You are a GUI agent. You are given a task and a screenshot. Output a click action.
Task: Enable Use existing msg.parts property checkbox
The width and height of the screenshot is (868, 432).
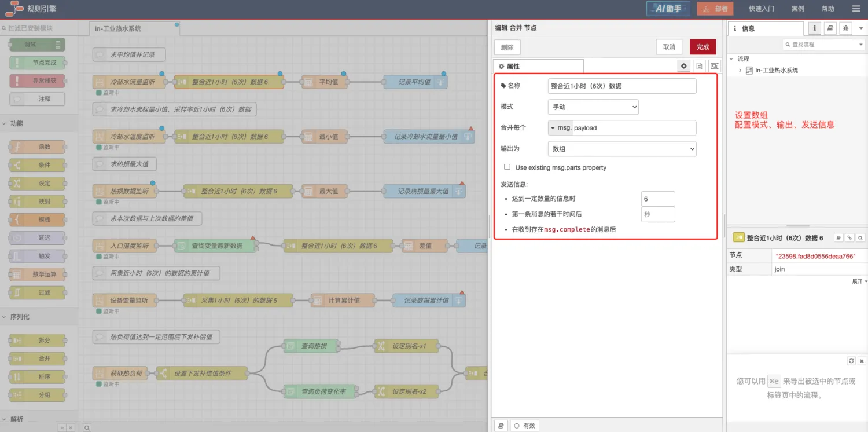507,167
